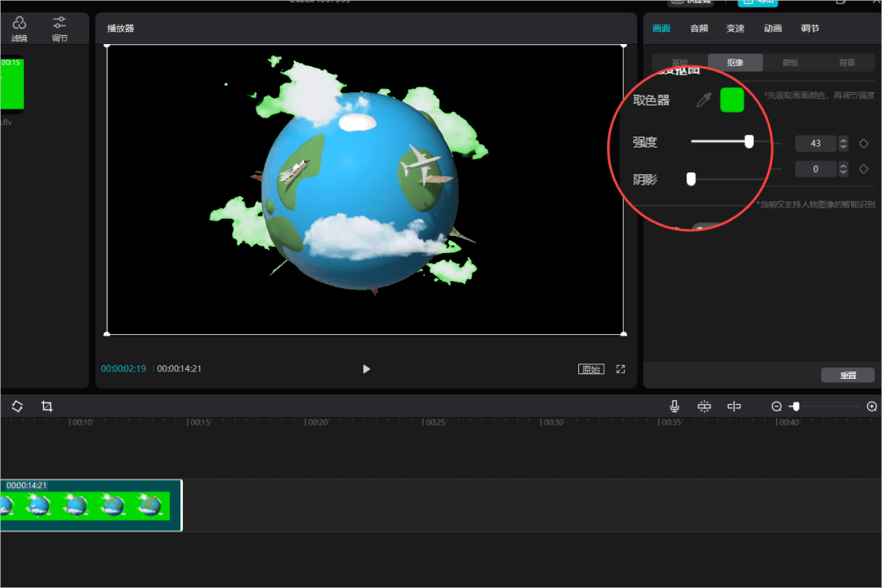Click the 重置 reset button
The image size is (882, 588).
(x=848, y=376)
